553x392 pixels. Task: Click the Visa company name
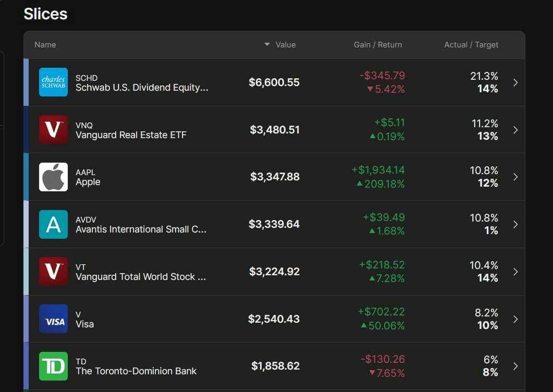point(84,324)
